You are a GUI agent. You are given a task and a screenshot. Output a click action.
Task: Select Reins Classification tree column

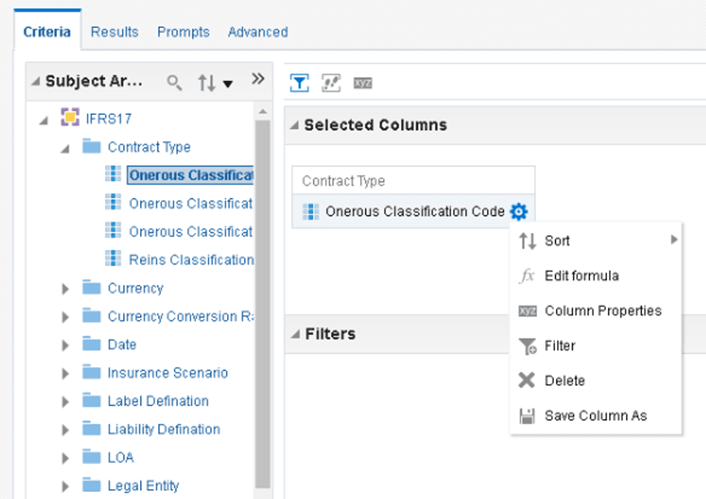pos(190,259)
